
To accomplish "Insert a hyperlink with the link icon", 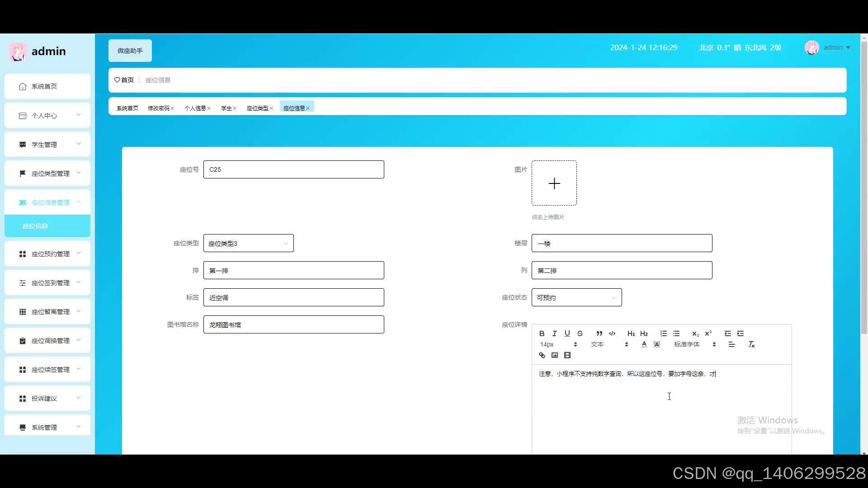I will [x=542, y=355].
